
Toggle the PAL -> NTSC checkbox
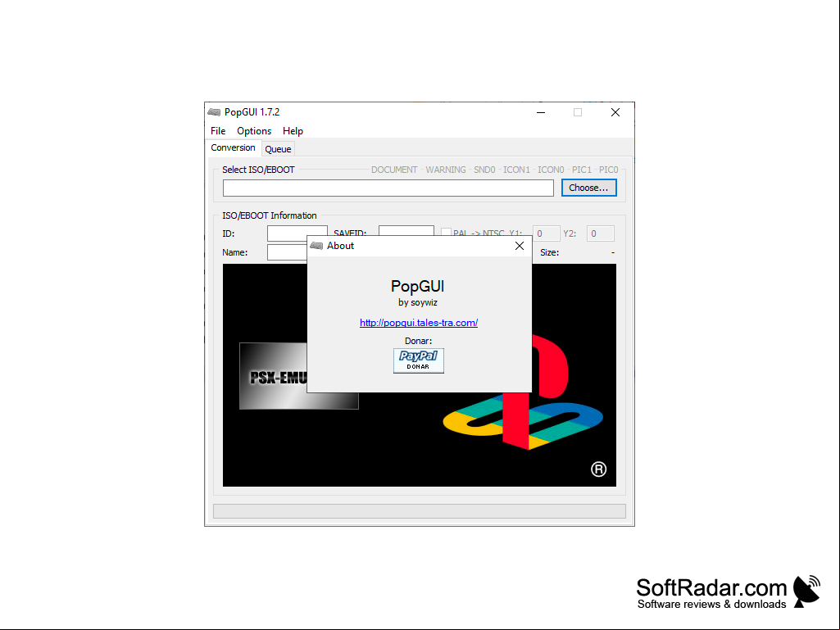[x=446, y=233]
